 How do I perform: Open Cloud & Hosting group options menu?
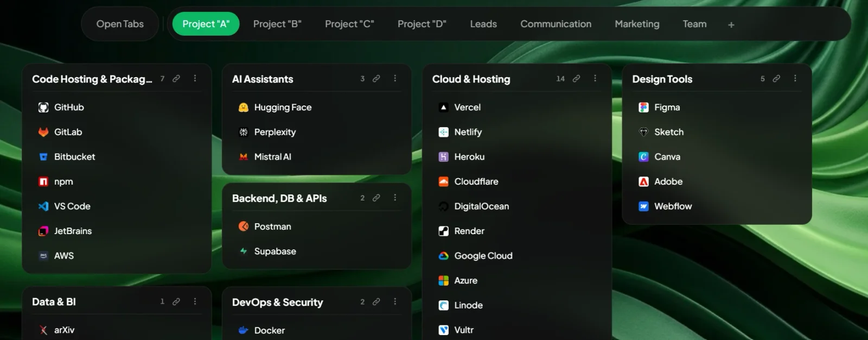[595, 79]
